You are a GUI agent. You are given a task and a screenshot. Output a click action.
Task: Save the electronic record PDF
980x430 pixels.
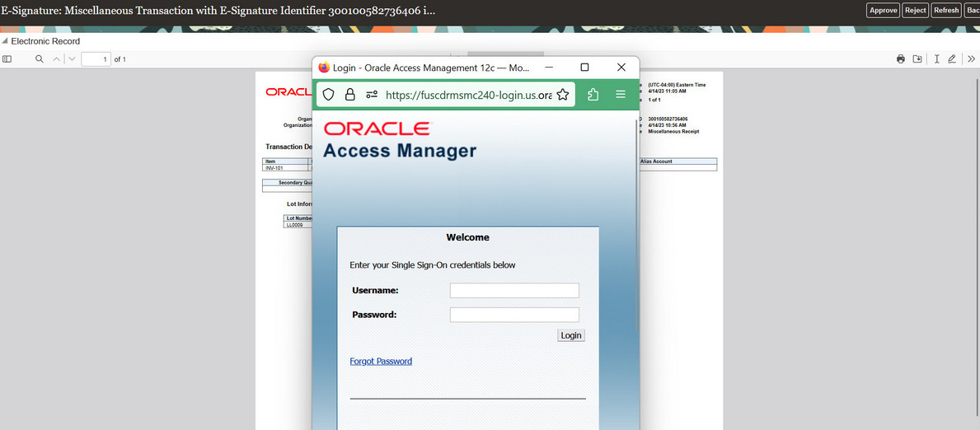point(917,58)
